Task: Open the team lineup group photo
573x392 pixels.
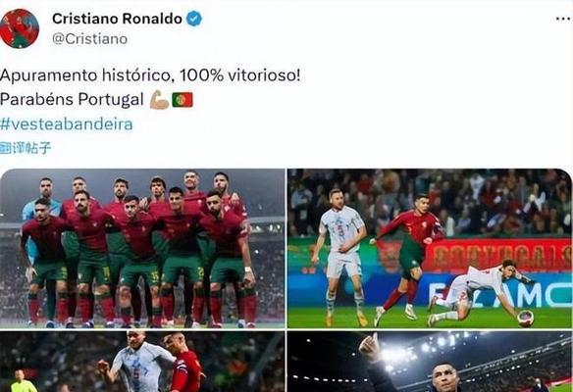Action: (142, 248)
